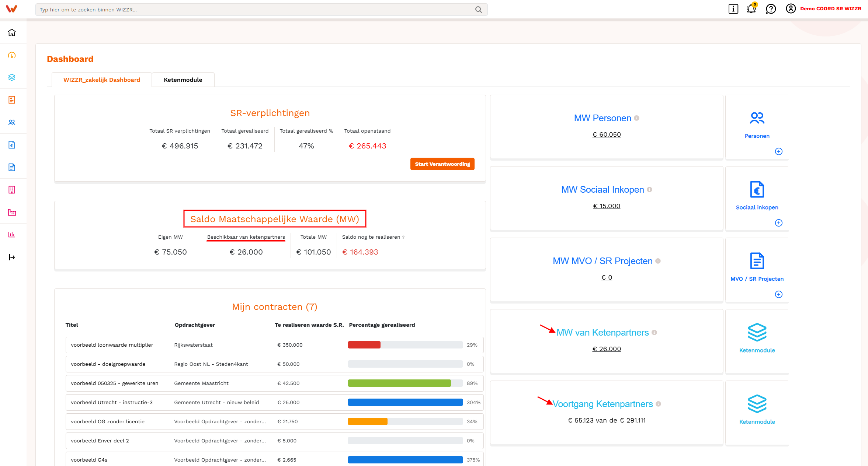Open the help question mark icon

coord(771,9)
